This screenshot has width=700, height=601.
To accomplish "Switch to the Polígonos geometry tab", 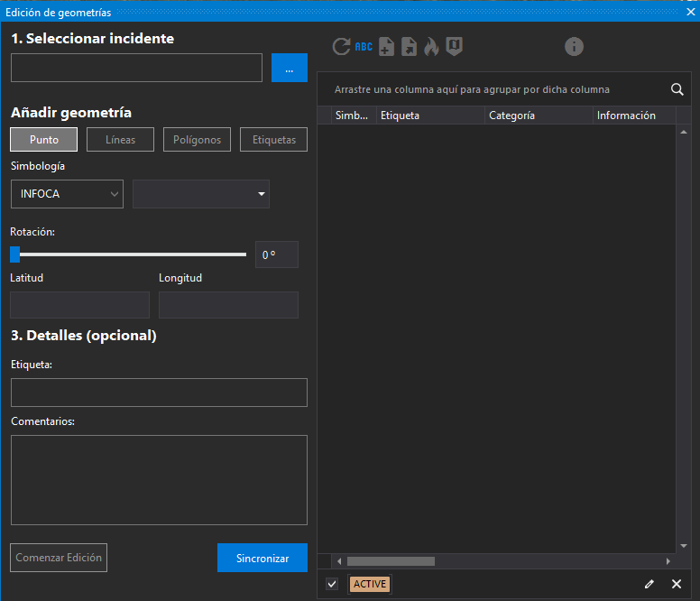I will point(198,140).
